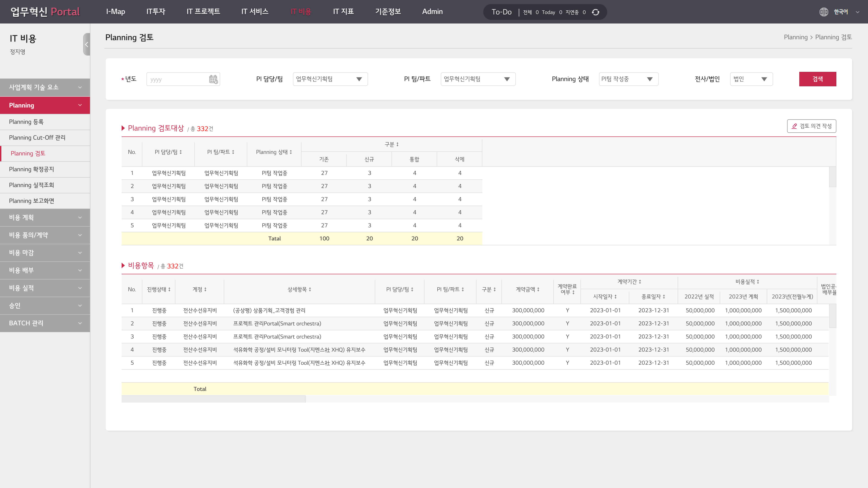Open the year calendar picker

tap(213, 79)
